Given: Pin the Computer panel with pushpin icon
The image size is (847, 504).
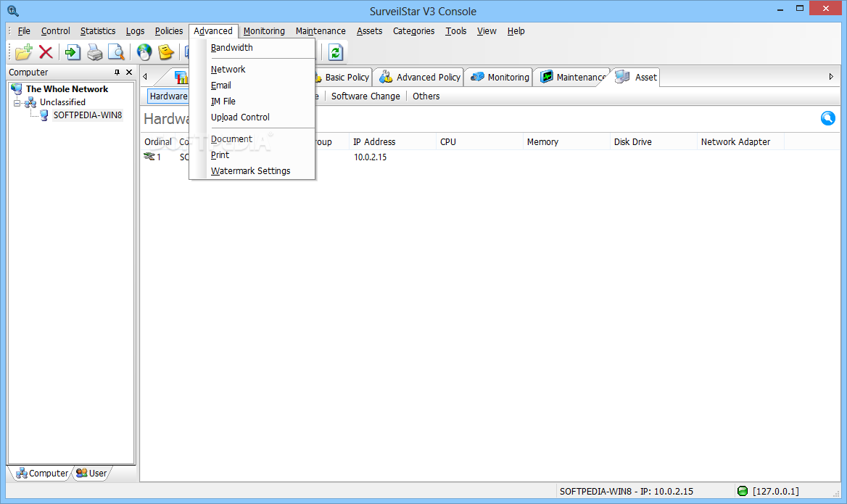Looking at the screenshot, I should pos(117,72).
